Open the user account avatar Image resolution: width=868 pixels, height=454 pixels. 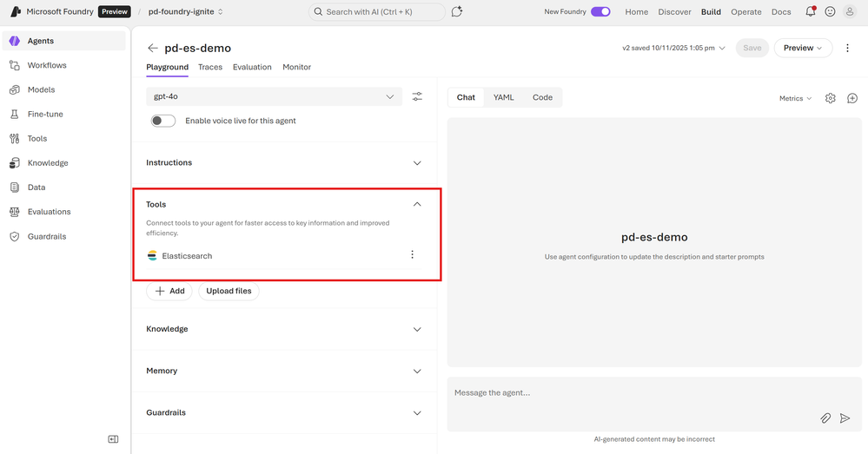pyautogui.click(x=850, y=11)
